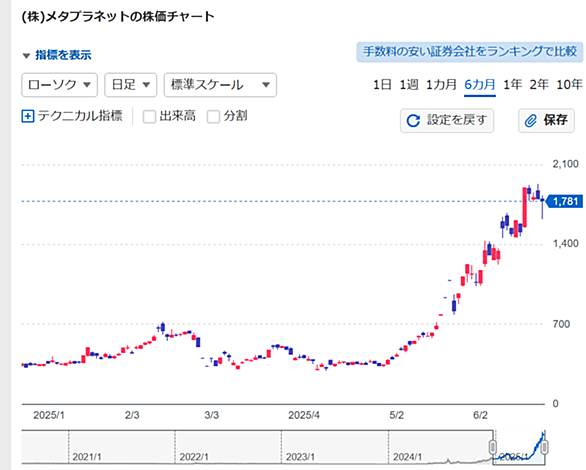Enable the 分割 checkbox
586x470 pixels.
[x=213, y=117]
